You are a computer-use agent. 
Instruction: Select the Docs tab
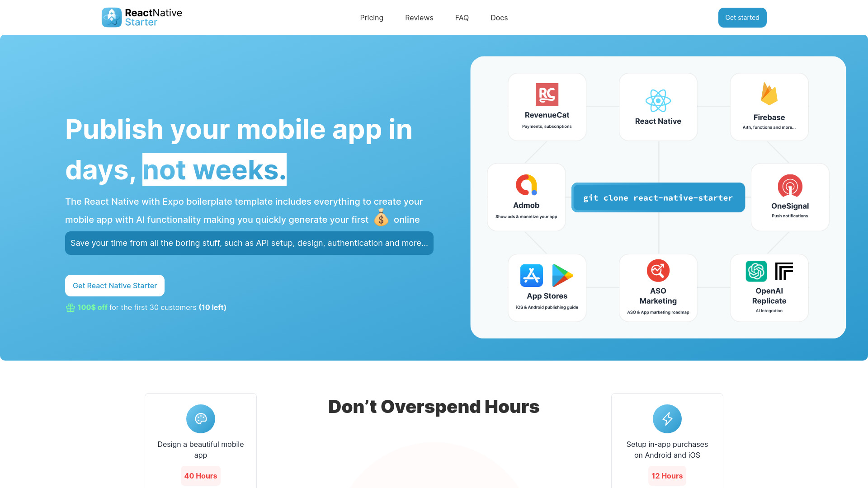[499, 17]
